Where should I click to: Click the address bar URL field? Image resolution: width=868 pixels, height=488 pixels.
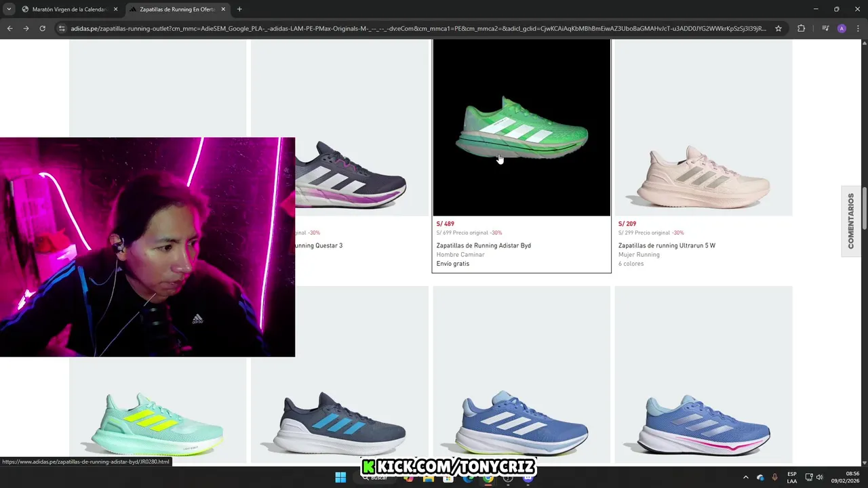point(418,28)
